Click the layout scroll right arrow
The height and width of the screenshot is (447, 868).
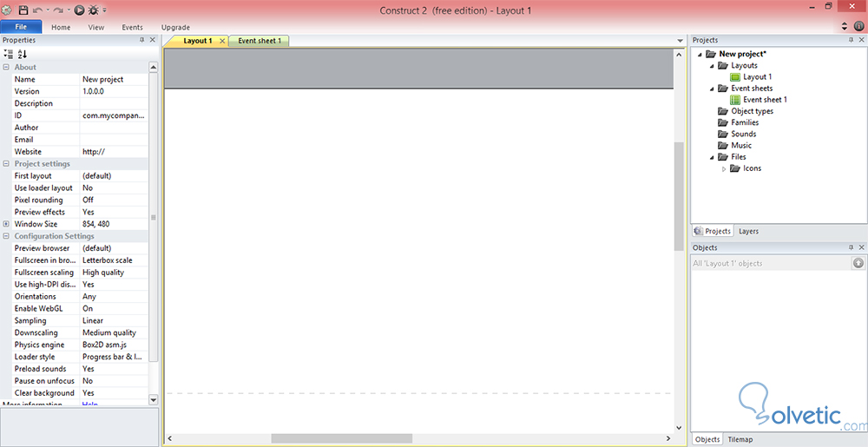click(668, 438)
